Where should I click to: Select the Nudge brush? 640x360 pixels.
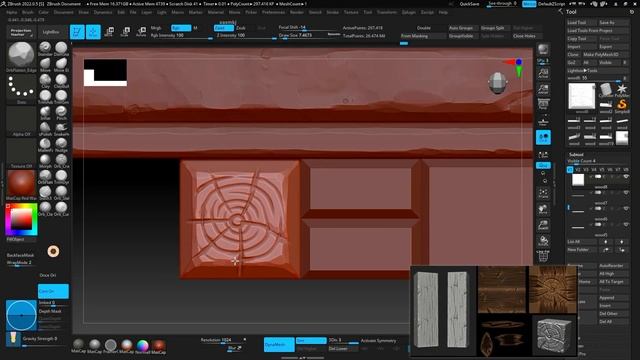pos(61,144)
